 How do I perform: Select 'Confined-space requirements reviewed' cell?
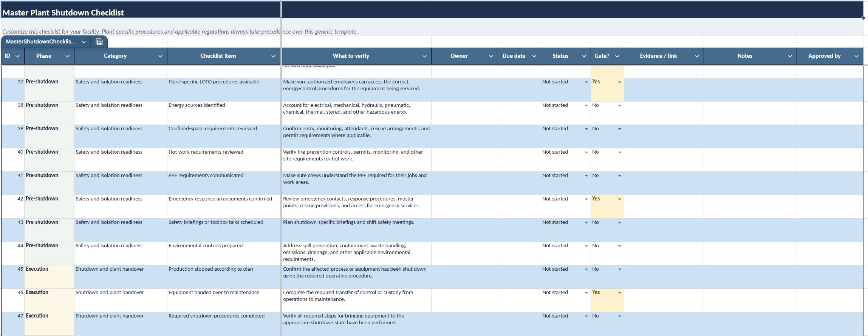click(224, 137)
